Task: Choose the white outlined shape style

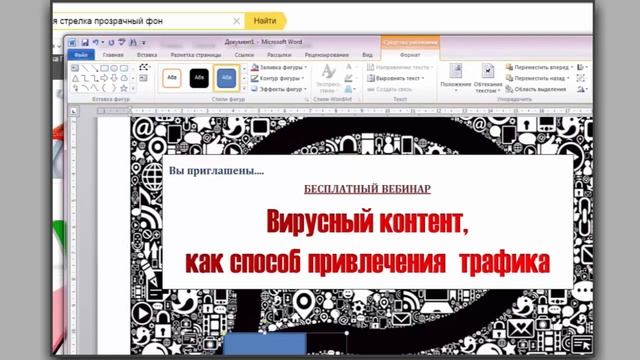Action: [x=171, y=78]
